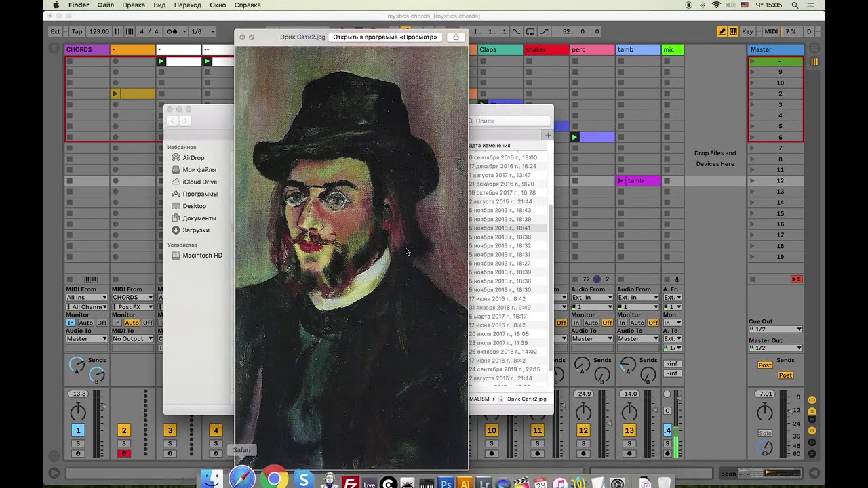Toggle track 12 activator button
The width and height of the screenshot is (868, 488).
tap(583, 430)
